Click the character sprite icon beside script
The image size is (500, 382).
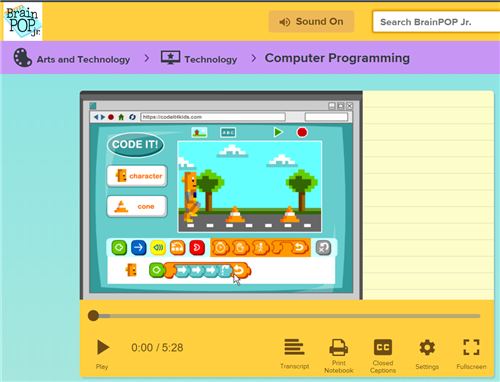pyautogui.click(x=131, y=270)
